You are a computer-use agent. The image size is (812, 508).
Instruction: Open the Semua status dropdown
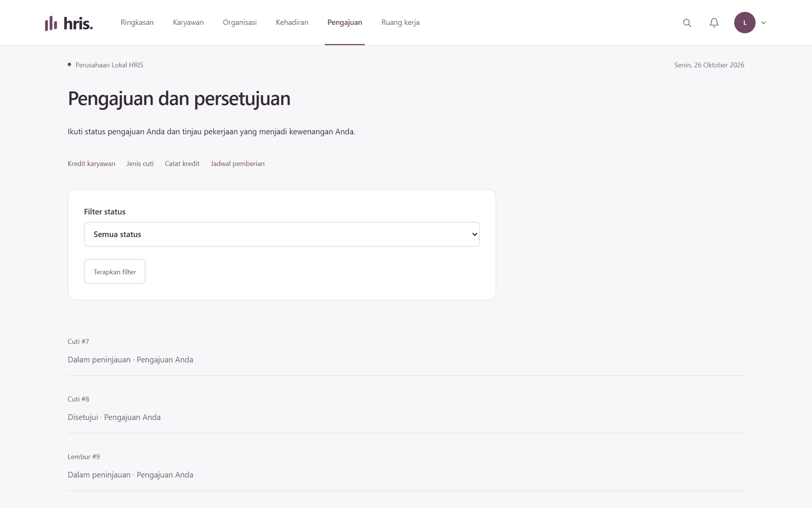(x=282, y=234)
